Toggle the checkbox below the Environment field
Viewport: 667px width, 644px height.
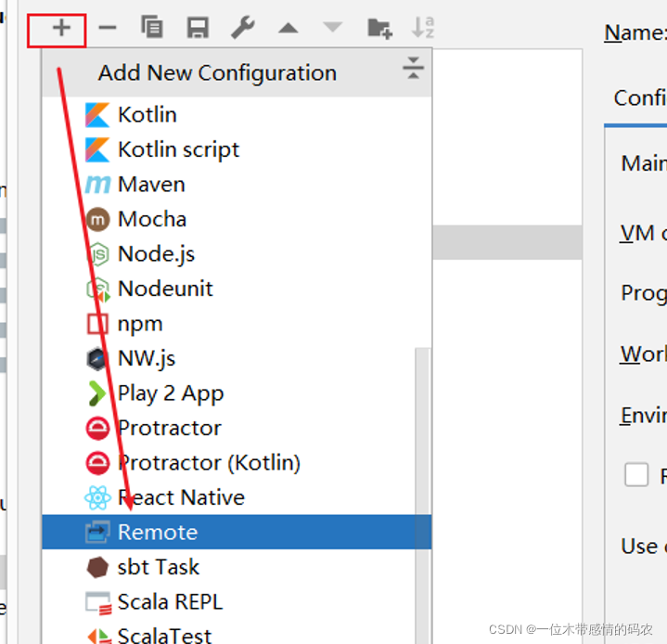pos(636,475)
